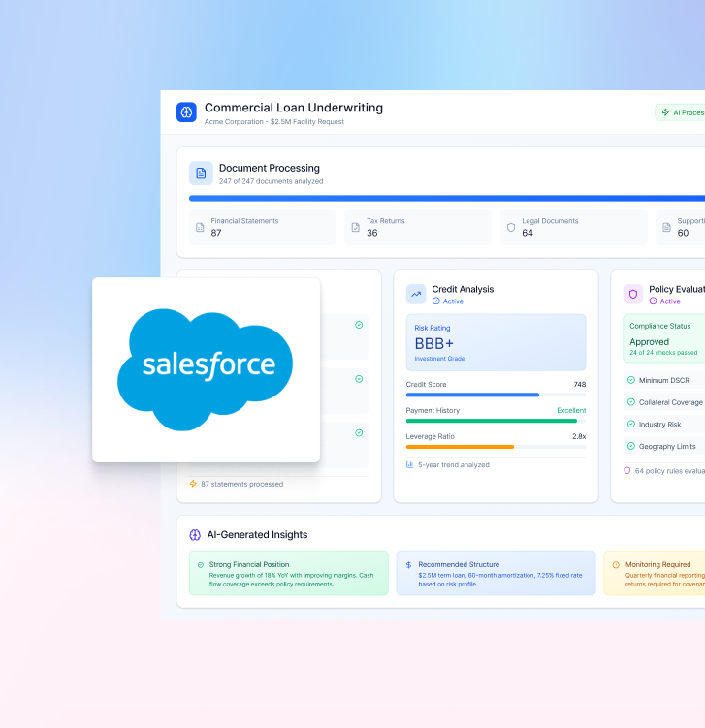Screen dimensions: 705x728
Task: Click the Tax Returns document icon
Action: (x=355, y=227)
